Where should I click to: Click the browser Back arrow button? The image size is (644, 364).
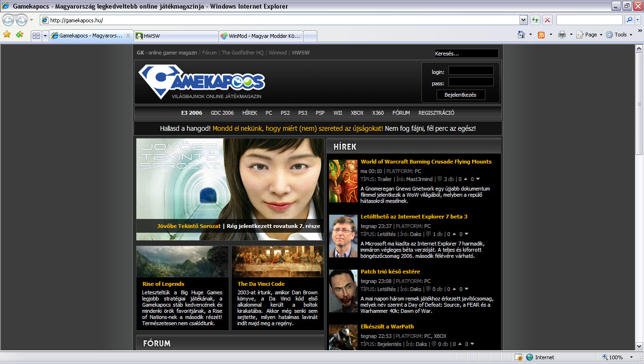click(x=8, y=20)
